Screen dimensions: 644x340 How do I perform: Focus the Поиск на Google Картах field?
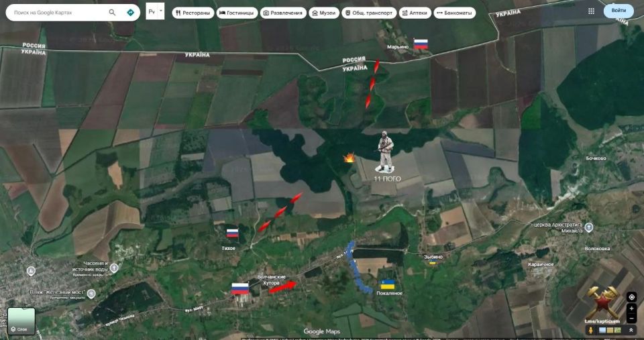pos(57,13)
